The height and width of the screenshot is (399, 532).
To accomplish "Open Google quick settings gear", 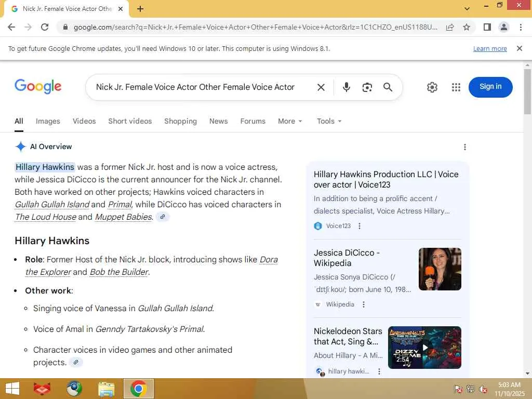I will (x=432, y=87).
